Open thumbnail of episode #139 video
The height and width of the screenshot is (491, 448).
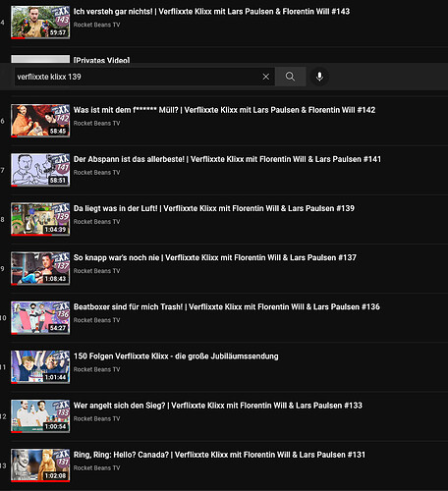pyautogui.click(x=40, y=219)
